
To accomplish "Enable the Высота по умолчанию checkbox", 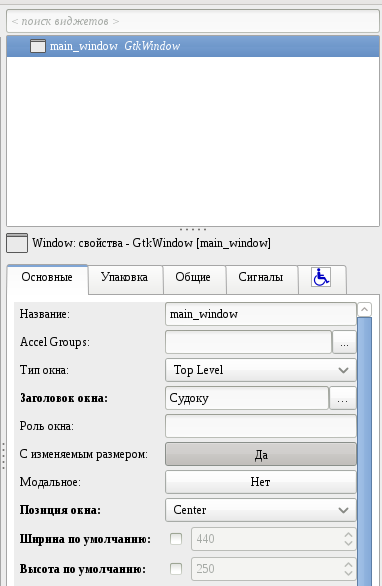I will point(176,569).
